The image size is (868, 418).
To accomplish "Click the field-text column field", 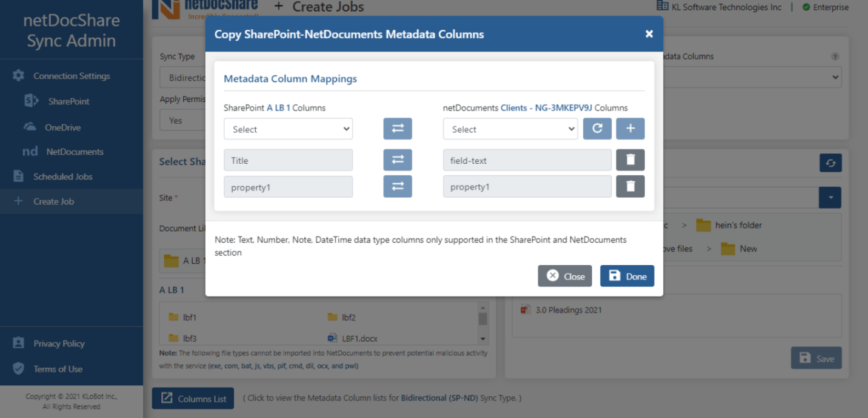I will (527, 160).
